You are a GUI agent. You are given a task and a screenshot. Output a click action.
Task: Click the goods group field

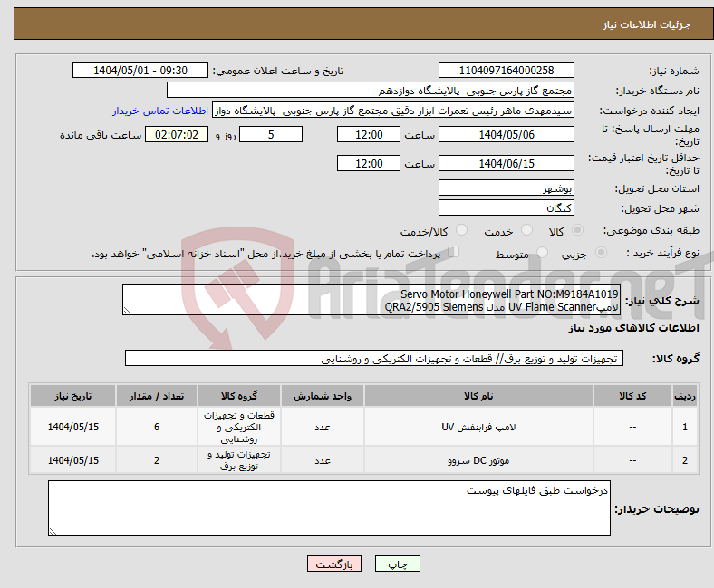[374, 359]
